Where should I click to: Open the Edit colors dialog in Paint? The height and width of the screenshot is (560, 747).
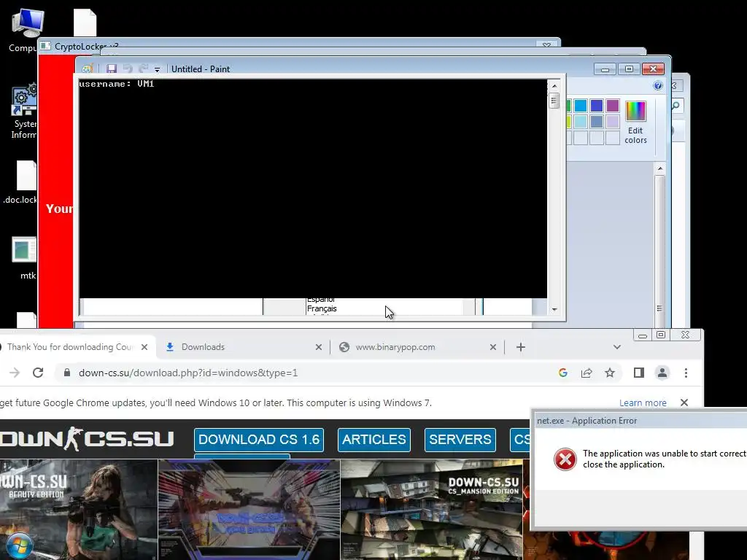(635, 122)
